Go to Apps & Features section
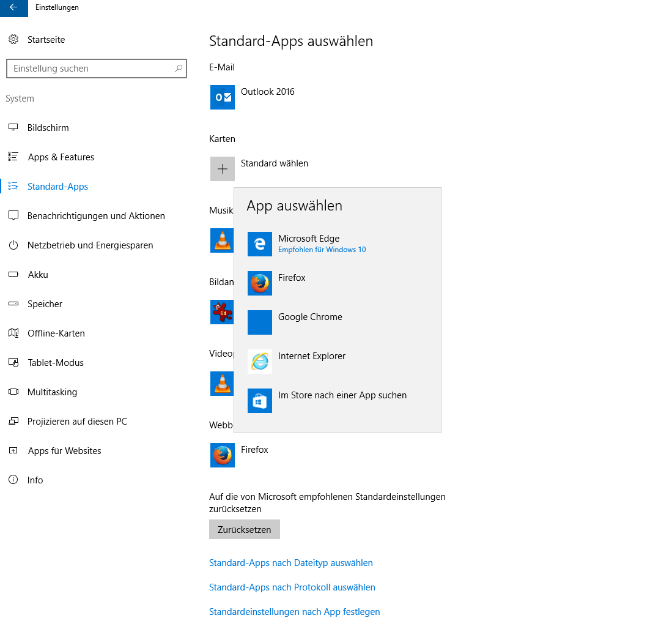Image resolution: width=672 pixels, height=640 pixels. pyautogui.click(x=61, y=157)
